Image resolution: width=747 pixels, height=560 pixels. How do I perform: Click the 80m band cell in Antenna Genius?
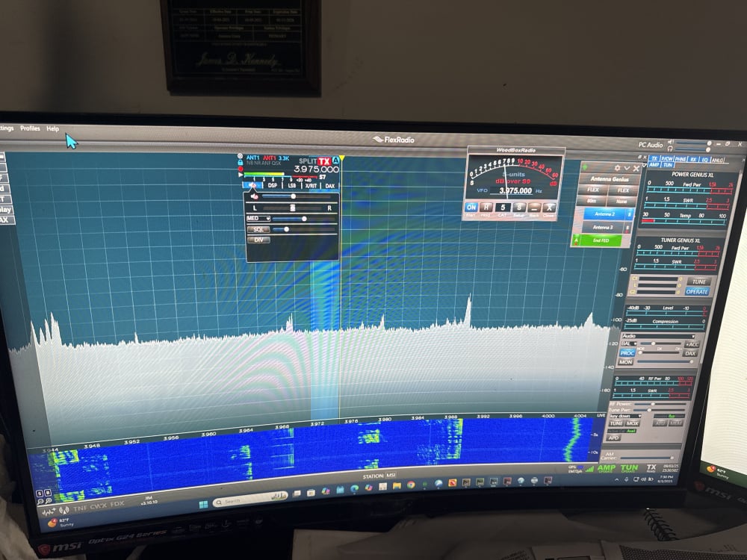591,201
